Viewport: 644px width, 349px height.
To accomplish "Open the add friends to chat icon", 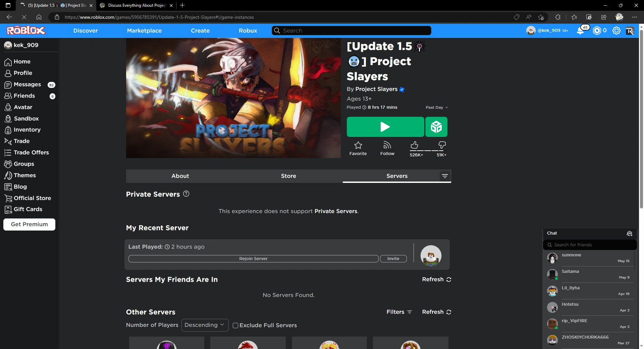I will pos(630,234).
